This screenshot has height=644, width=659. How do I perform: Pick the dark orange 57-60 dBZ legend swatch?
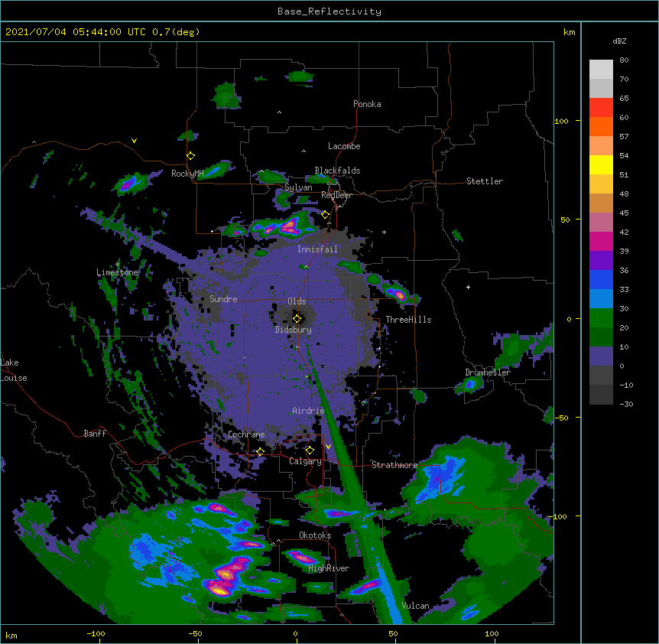tap(601, 126)
